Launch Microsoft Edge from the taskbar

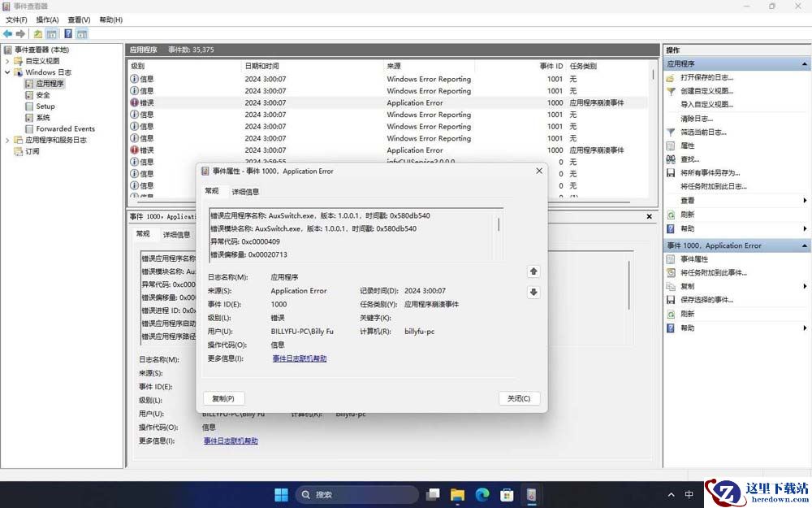482,494
